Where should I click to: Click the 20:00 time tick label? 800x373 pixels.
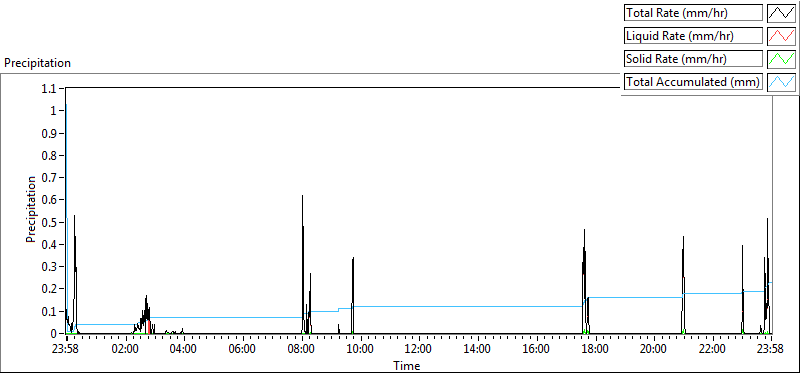click(x=654, y=350)
